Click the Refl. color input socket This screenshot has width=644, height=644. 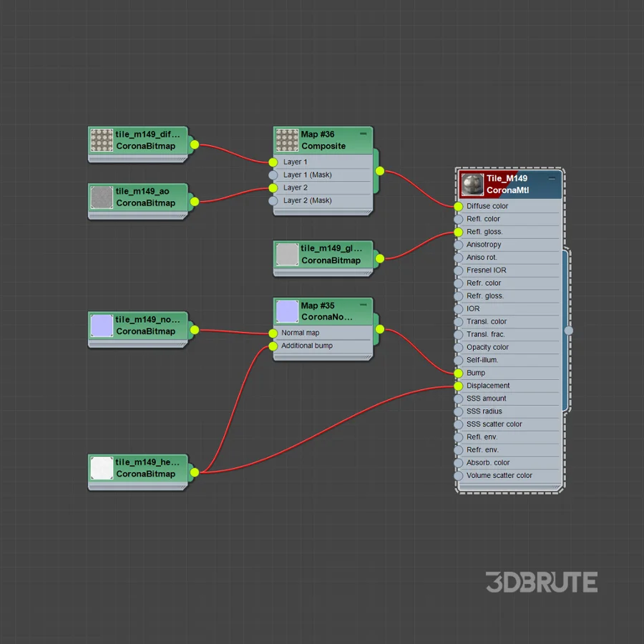click(x=459, y=219)
